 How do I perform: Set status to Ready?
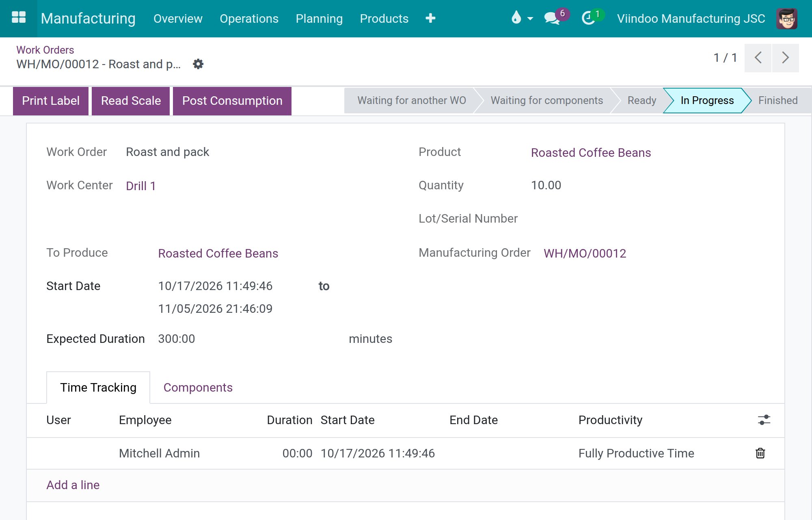pos(642,100)
